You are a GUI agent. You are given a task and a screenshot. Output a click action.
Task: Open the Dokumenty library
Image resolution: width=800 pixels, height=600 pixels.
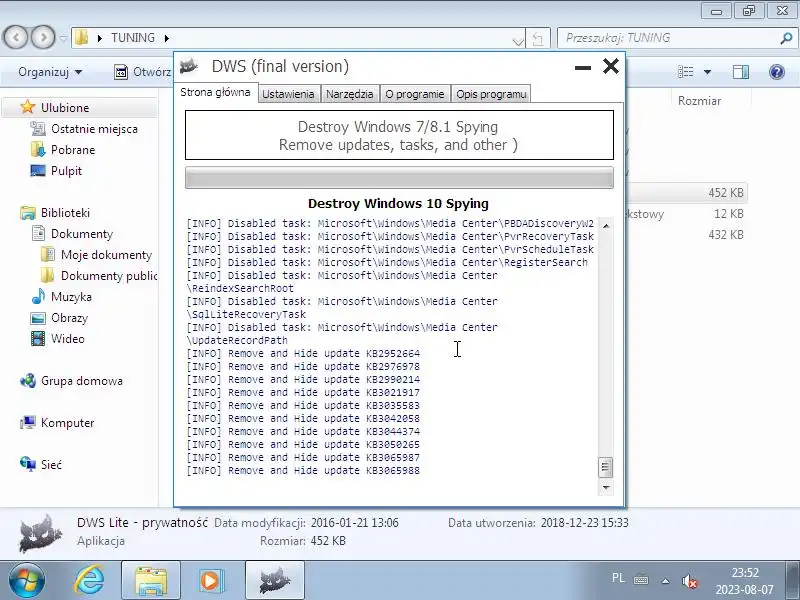click(x=82, y=234)
